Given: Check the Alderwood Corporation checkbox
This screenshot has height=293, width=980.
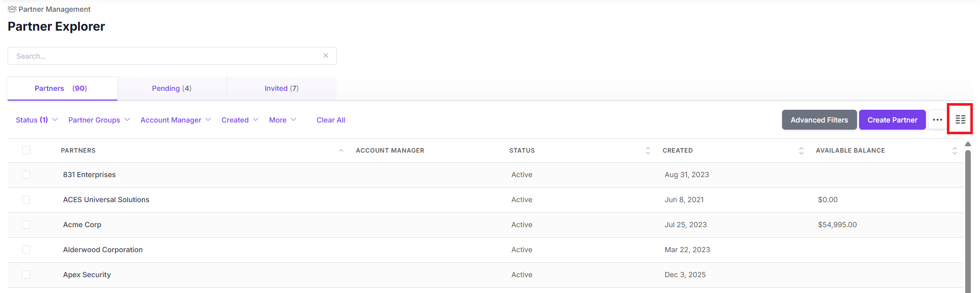Looking at the screenshot, I should [x=26, y=250].
